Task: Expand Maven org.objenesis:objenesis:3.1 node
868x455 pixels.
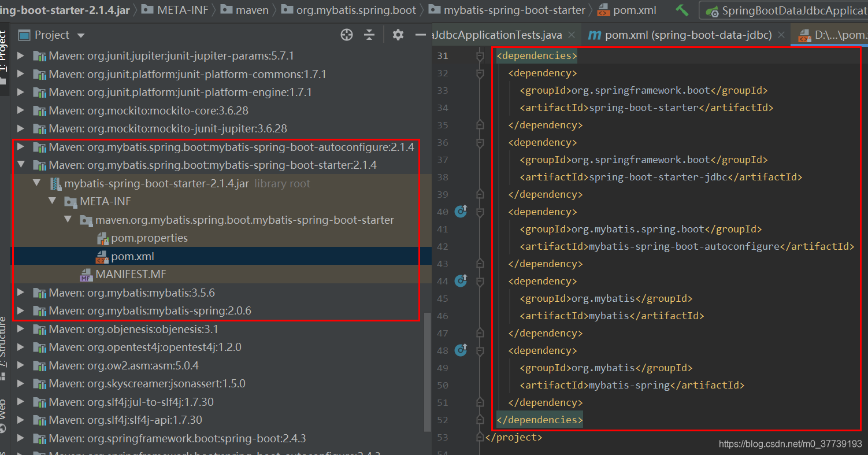Action: pyautogui.click(x=21, y=329)
